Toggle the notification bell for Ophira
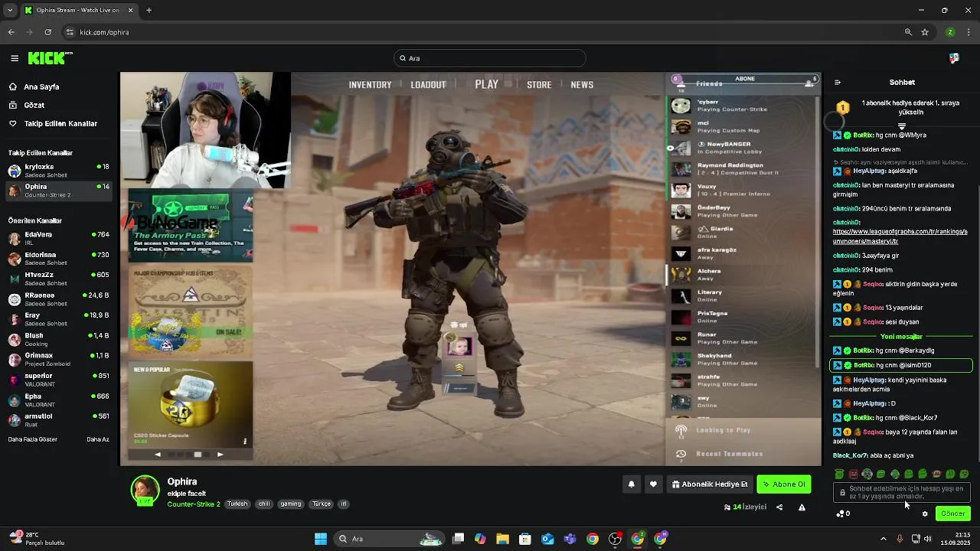The width and height of the screenshot is (980, 551). coord(631,484)
